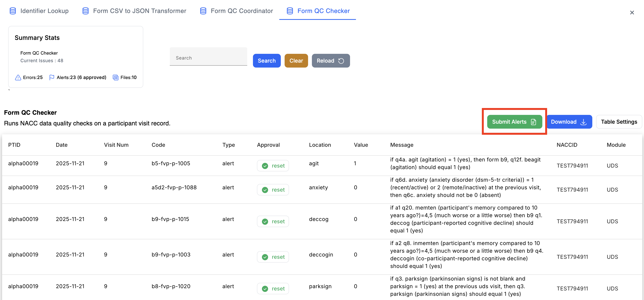Click code cell b9-fvp-p-1015

(170, 219)
